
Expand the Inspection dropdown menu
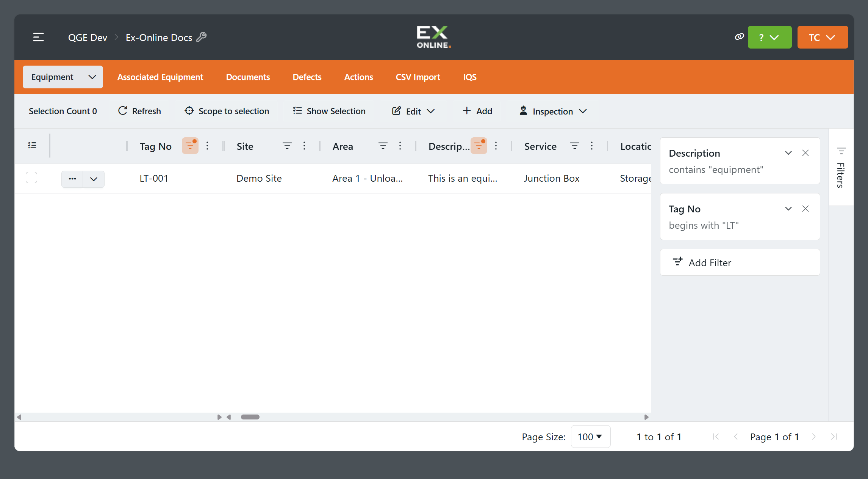[553, 111]
